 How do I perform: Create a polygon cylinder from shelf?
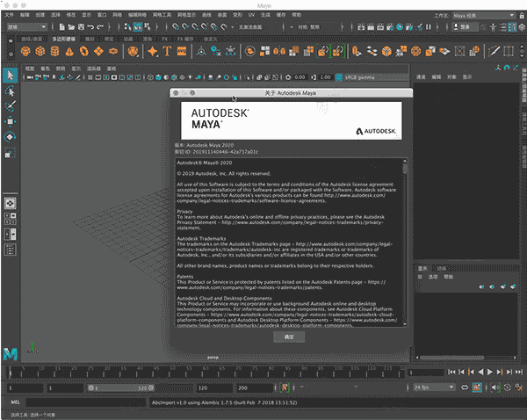click(x=54, y=51)
